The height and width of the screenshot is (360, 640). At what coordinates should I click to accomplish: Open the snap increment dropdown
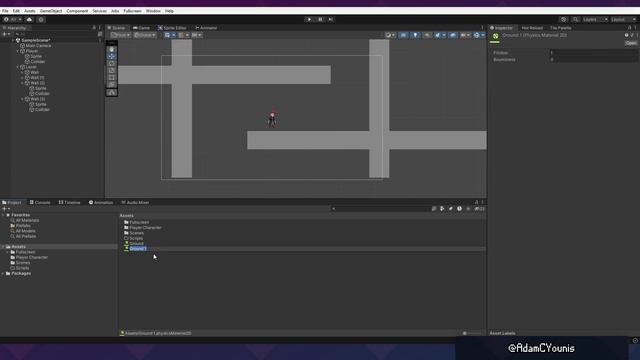click(x=197, y=35)
